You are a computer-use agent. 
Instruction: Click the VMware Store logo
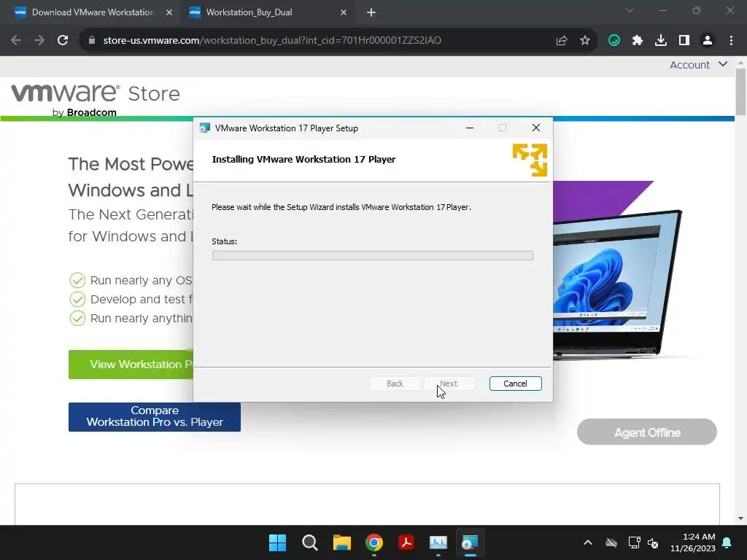tap(96, 99)
